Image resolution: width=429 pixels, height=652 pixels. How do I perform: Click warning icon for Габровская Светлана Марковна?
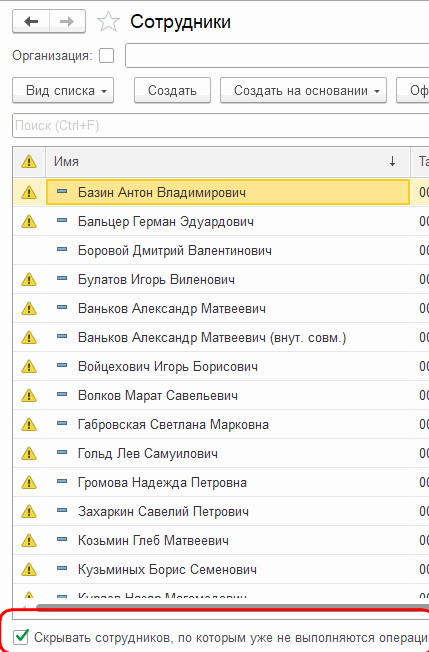(29, 425)
